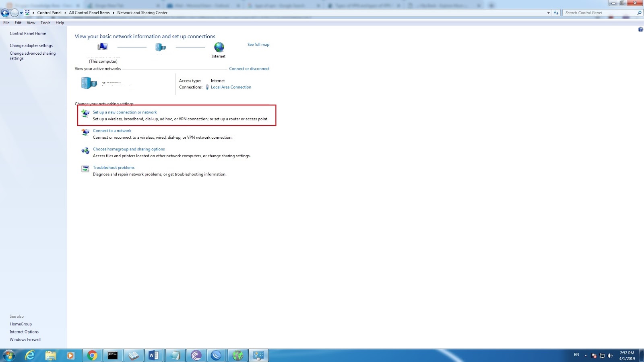This screenshot has height=362, width=644.
Task: Click the Refresh icon in the address bar
Action: (x=556, y=12)
